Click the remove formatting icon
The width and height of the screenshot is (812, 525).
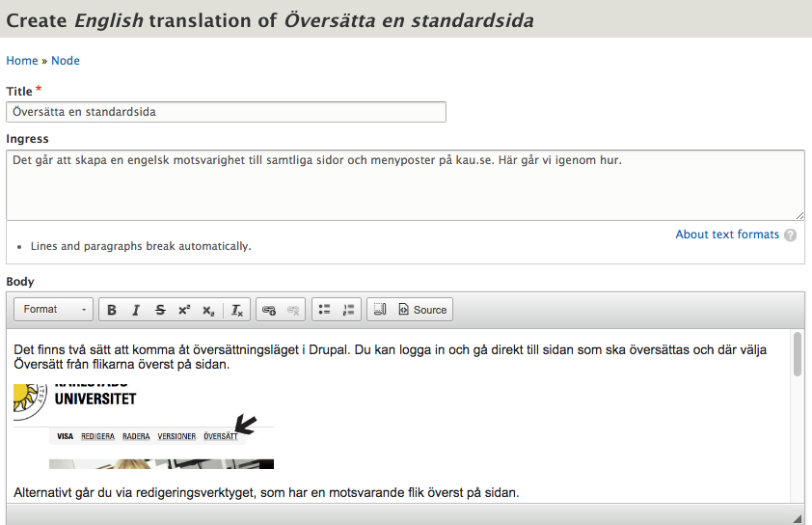click(237, 310)
